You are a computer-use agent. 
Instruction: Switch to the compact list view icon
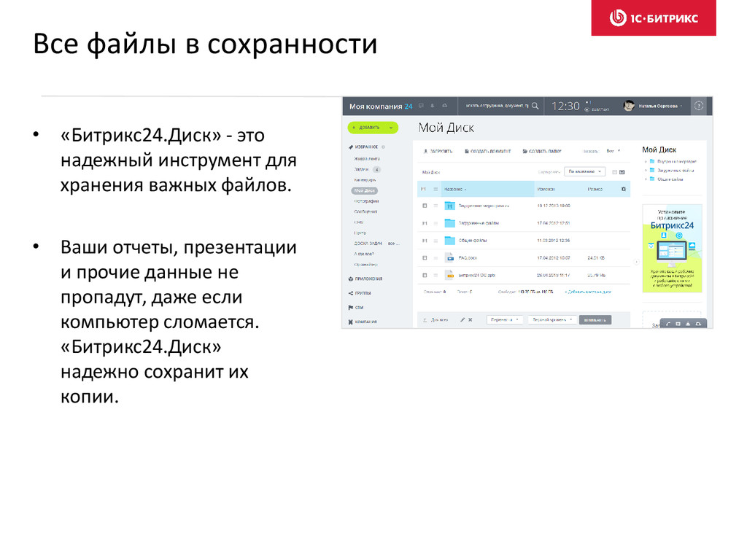tap(614, 172)
